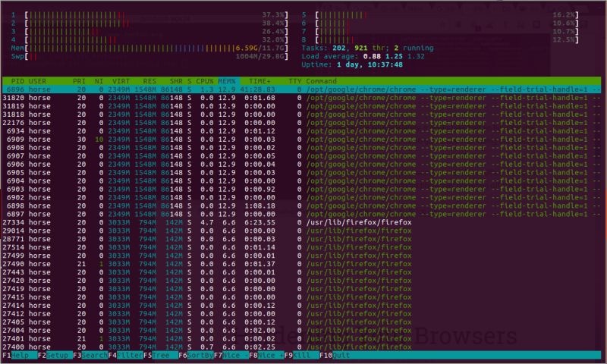The width and height of the screenshot is (607, 364).
Task: Sort by the TIME+ column header
Action: pyautogui.click(x=259, y=81)
